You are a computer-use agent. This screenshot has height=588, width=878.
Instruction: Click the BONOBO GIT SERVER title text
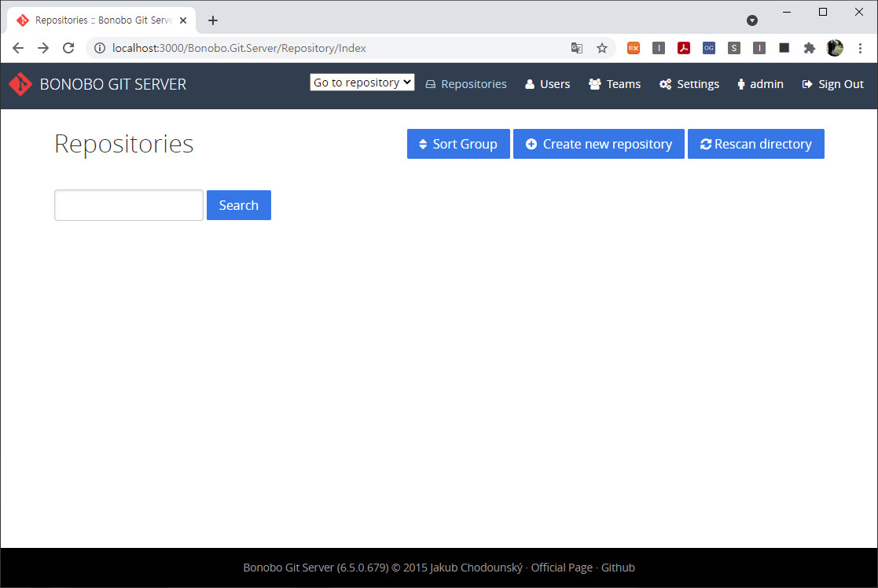[x=113, y=84]
